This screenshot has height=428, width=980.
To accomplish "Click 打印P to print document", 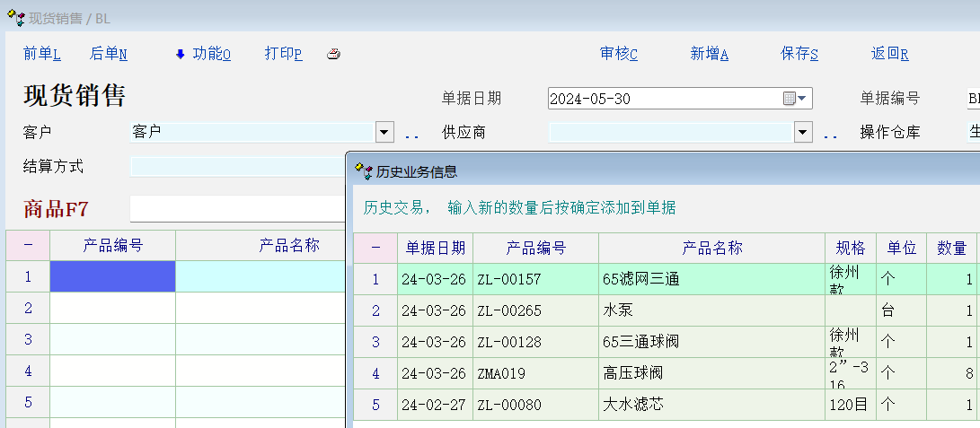I will click(283, 54).
